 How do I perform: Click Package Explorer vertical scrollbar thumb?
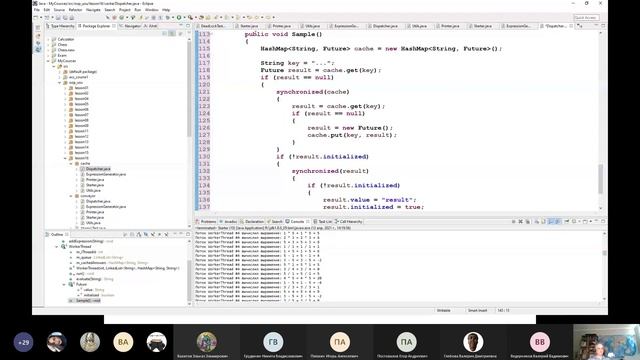(189, 89)
